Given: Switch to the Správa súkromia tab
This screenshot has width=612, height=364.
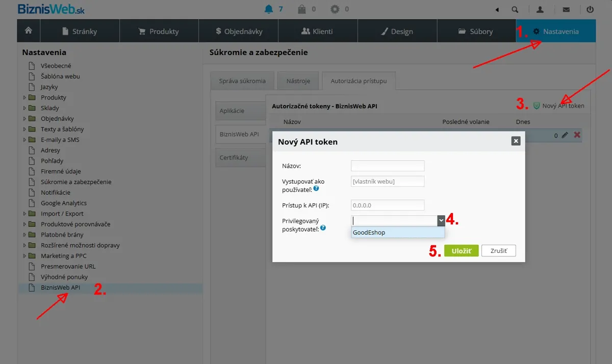Looking at the screenshot, I should coord(242,81).
